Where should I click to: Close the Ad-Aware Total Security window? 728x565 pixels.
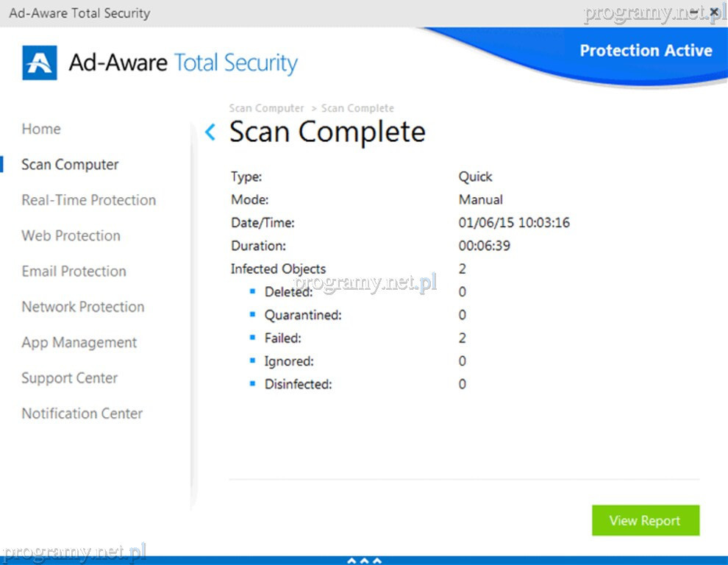pyautogui.click(x=713, y=12)
